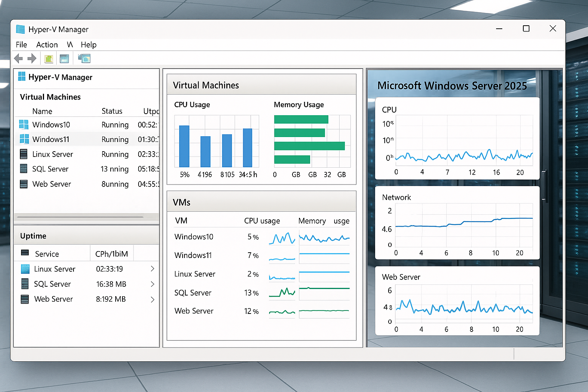This screenshot has width=588, height=392.
Task: Select the Status column header
Action: coord(112,111)
